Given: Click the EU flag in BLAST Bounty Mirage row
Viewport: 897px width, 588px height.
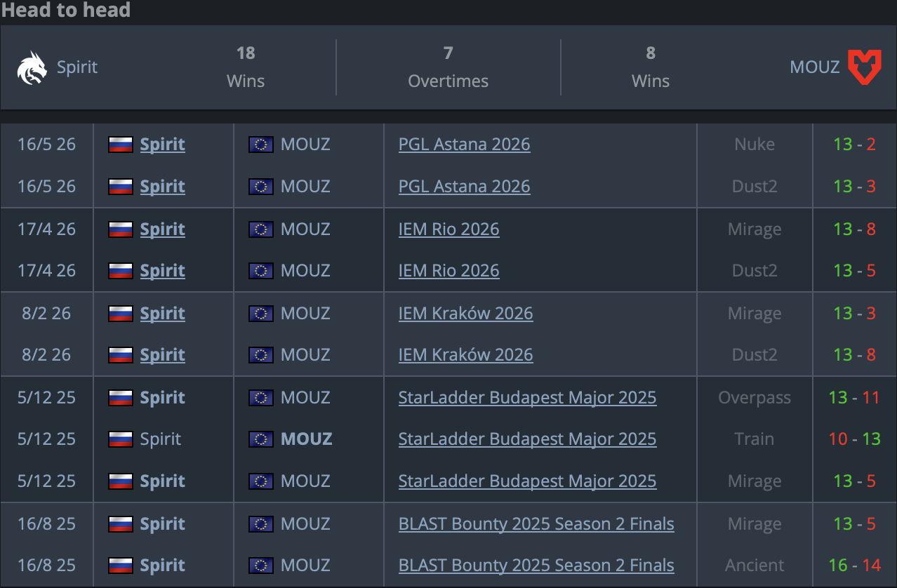Looking at the screenshot, I should click(x=261, y=524).
